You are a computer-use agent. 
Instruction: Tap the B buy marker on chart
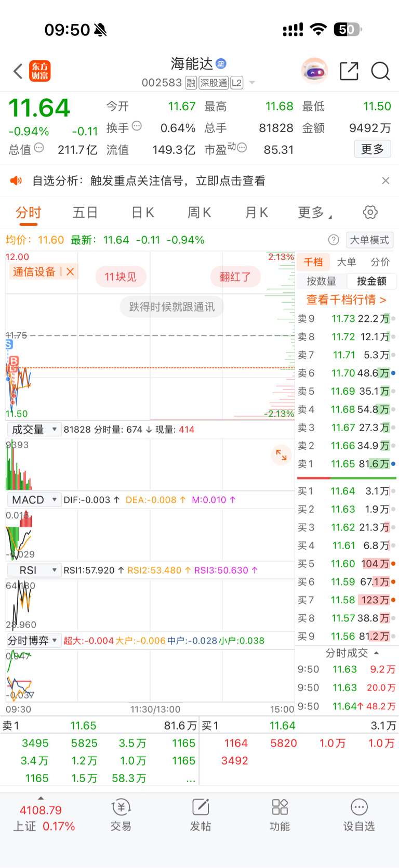(x=14, y=361)
